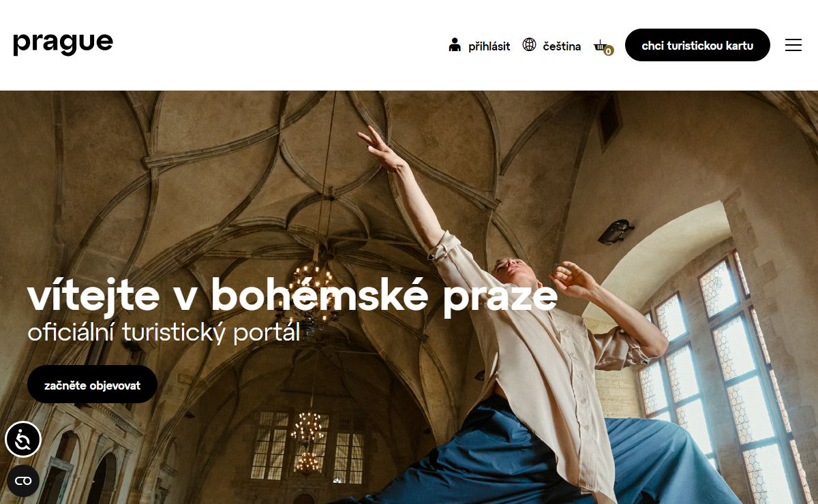Open the hamburger menu

(x=793, y=45)
